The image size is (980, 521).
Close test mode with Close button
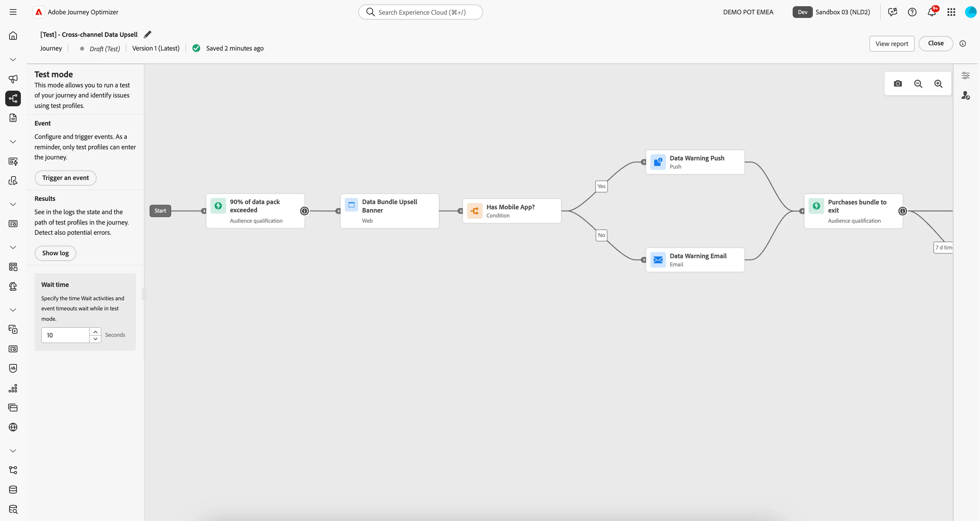click(x=936, y=43)
